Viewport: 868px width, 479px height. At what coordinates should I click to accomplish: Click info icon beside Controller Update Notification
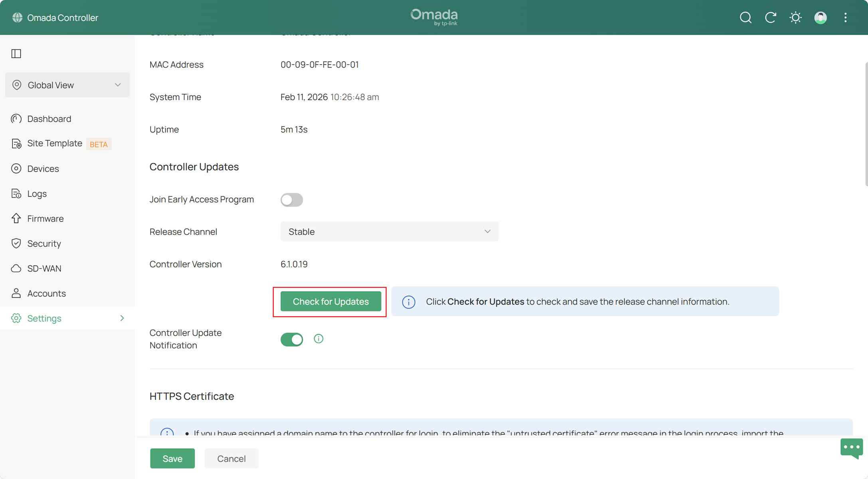[318, 339]
